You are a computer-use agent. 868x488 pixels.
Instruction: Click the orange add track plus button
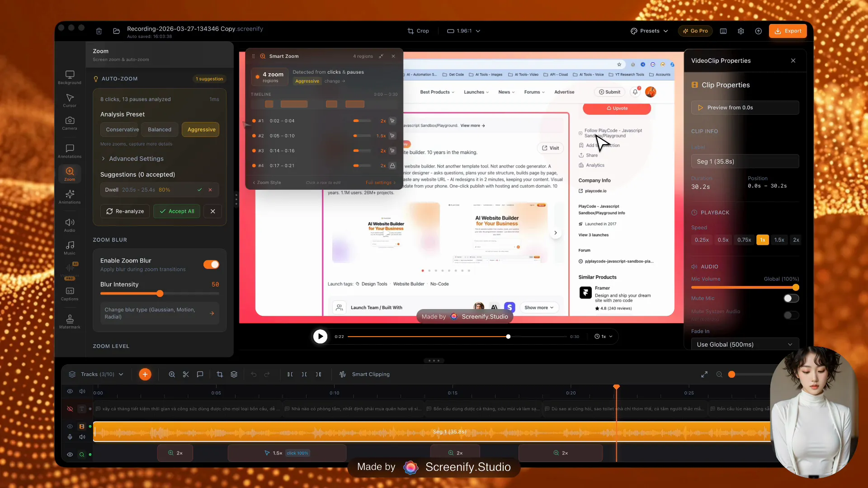145,374
